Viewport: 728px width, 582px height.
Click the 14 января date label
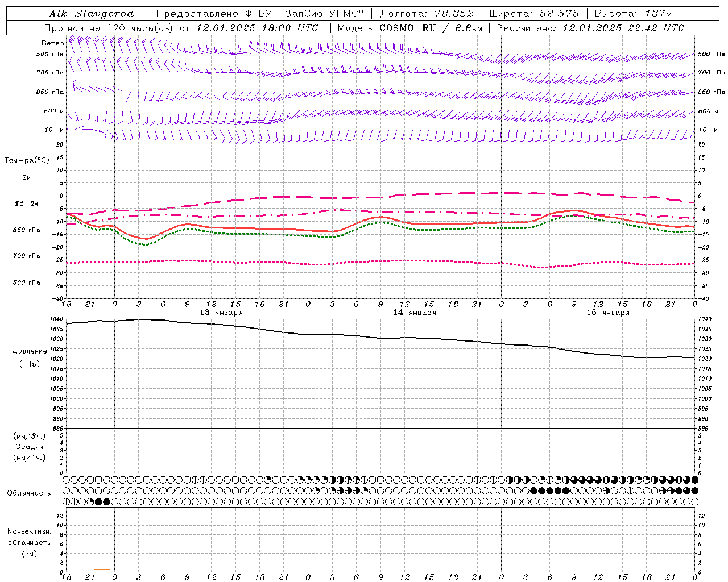(415, 313)
